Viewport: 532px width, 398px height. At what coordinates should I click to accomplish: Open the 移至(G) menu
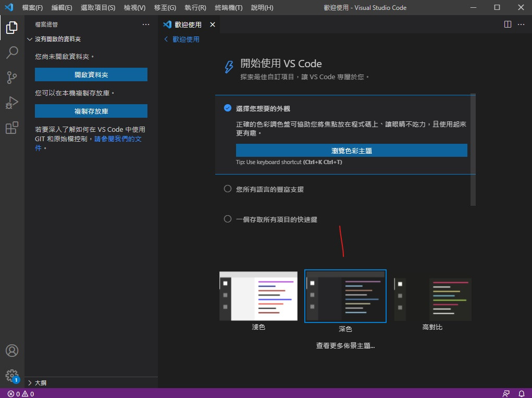click(165, 7)
